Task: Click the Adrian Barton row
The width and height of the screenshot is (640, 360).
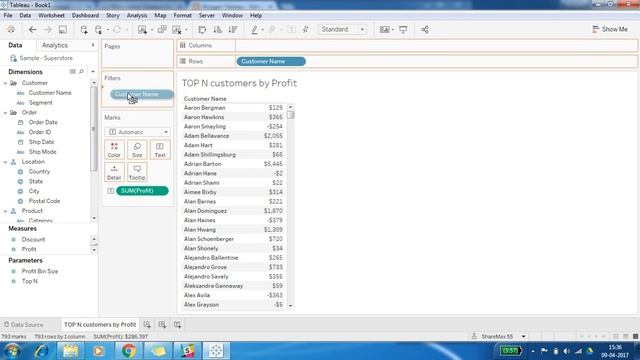Action: click(233, 164)
